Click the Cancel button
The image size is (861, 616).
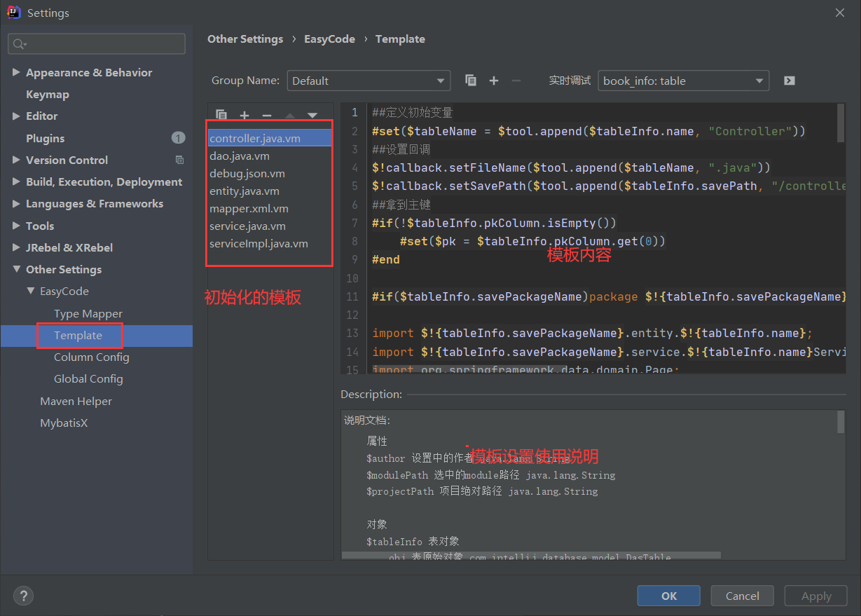coord(743,596)
